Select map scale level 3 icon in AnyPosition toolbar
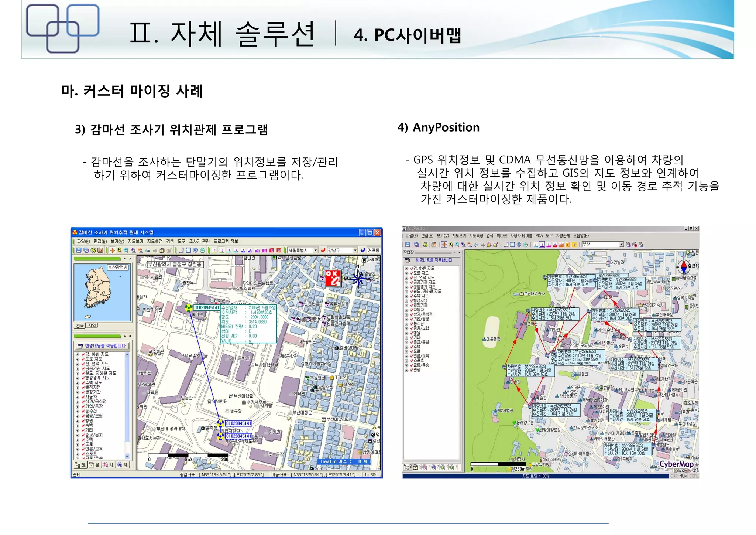This screenshot has height=535, width=756. [x=548, y=245]
